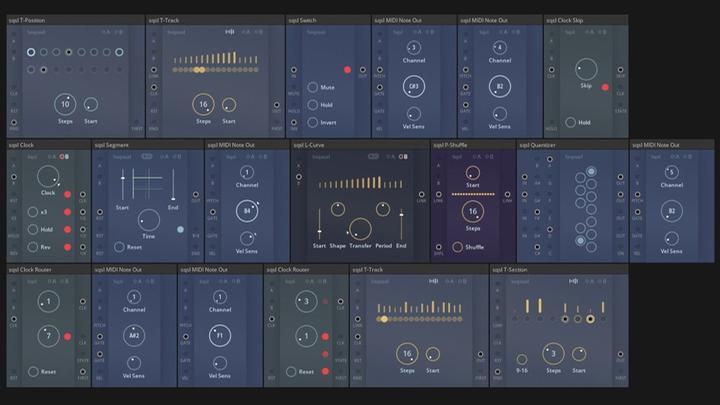Toggle Invert in the Switch module
720x405 pixels.
313,122
